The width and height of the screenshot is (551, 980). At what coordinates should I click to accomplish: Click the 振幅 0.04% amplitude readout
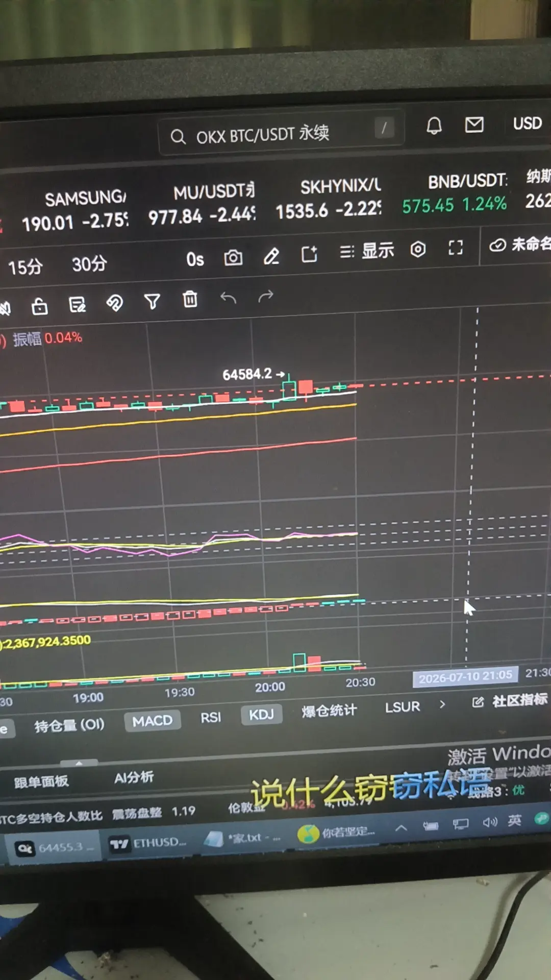tap(47, 338)
